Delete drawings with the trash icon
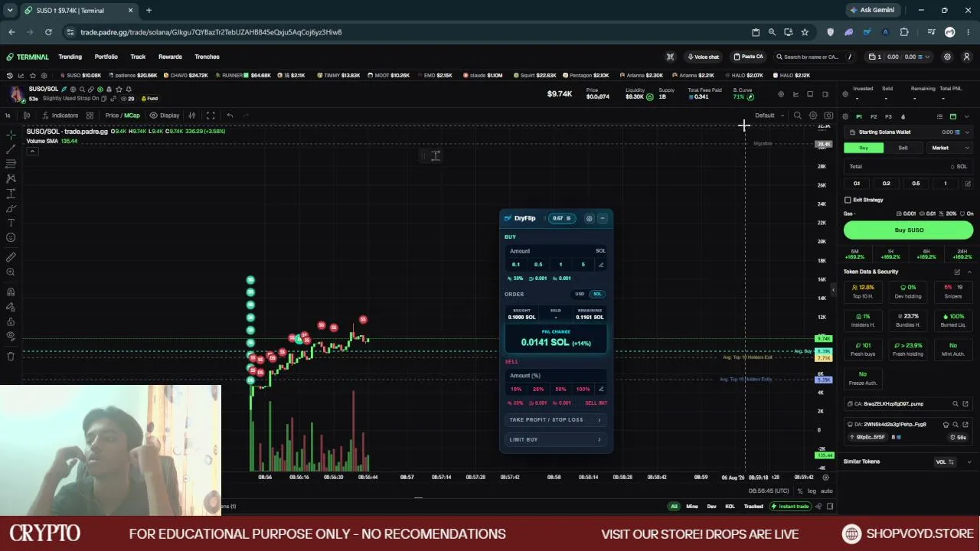Viewport: 980px width, 551px height. pos(11,356)
